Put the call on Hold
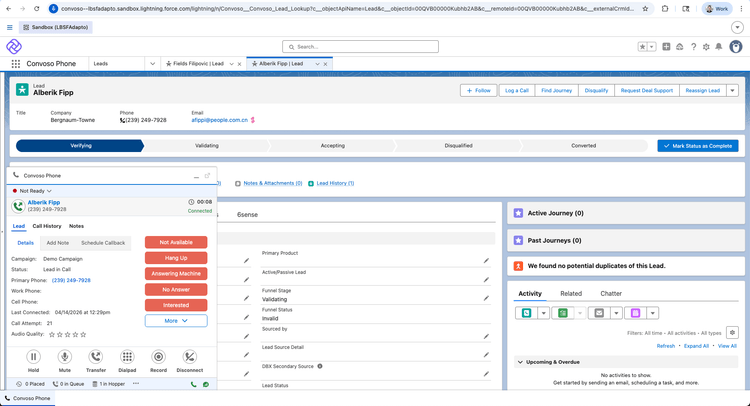The width and height of the screenshot is (750, 406). 33,357
